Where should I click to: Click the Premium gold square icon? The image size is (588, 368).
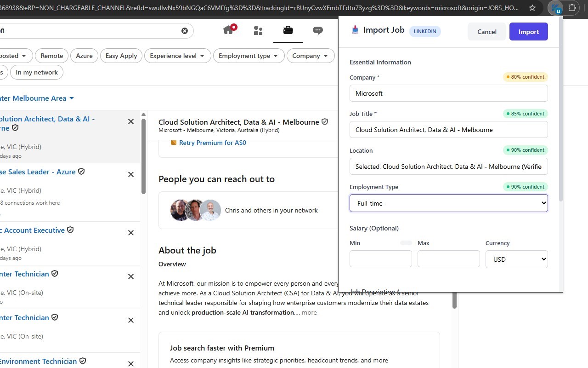pyautogui.click(x=174, y=143)
